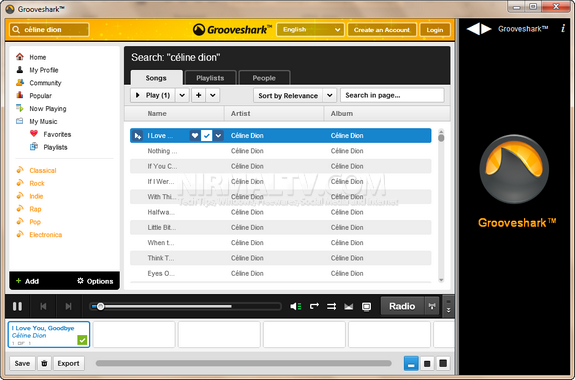
Task: Save the current queue
Action: 22,363
